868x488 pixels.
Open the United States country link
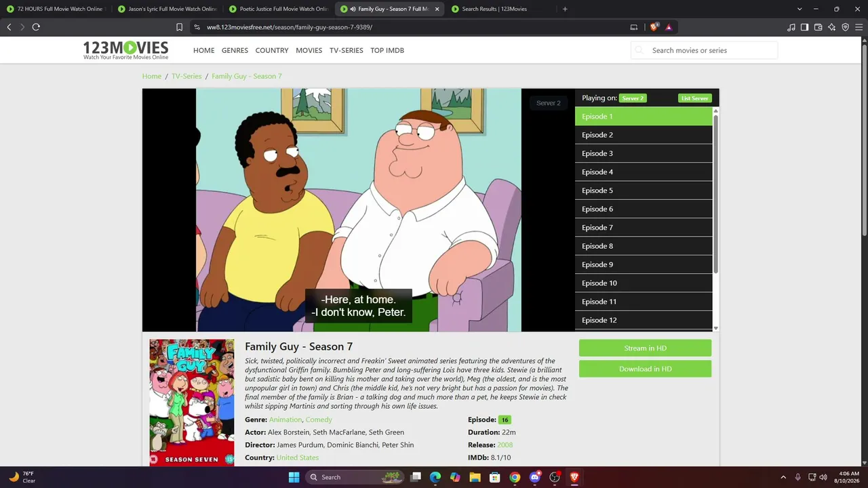[x=298, y=457]
